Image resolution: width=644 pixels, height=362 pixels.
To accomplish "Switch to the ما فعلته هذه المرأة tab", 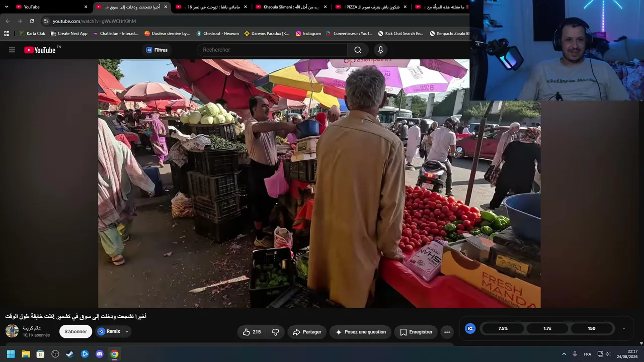I will point(441,7).
